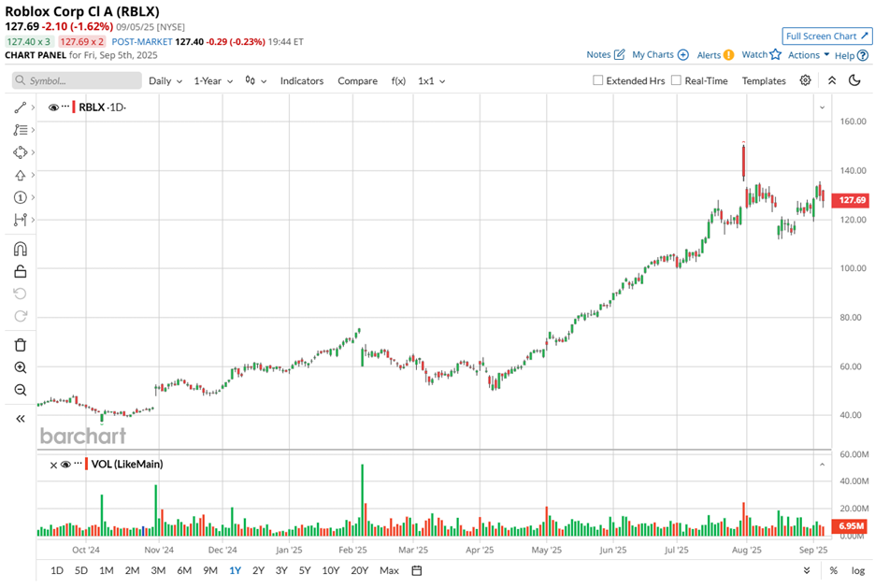
Task: Open the 1-Year period dropdown
Action: point(213,81)
